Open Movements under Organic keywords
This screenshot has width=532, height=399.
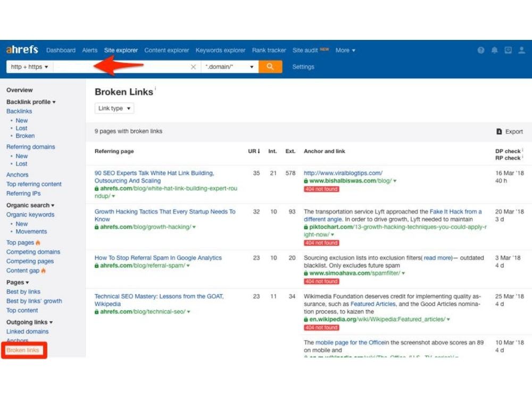tap(31, 231)
